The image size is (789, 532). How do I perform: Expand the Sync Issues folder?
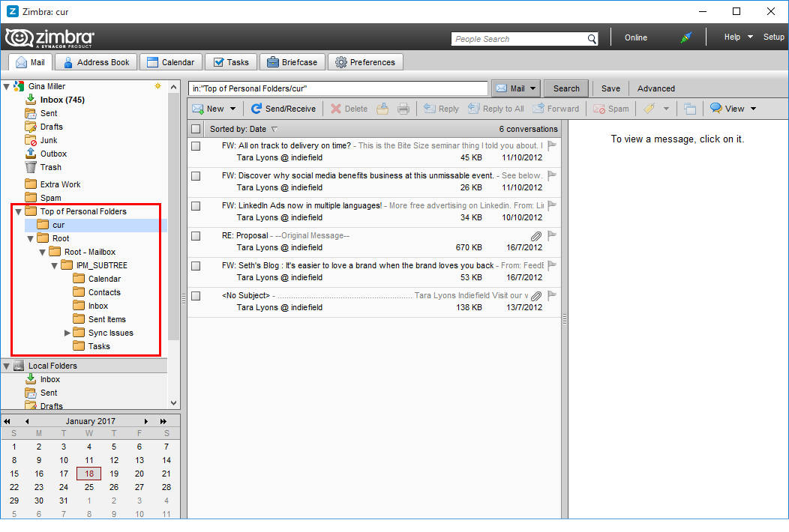67,333
